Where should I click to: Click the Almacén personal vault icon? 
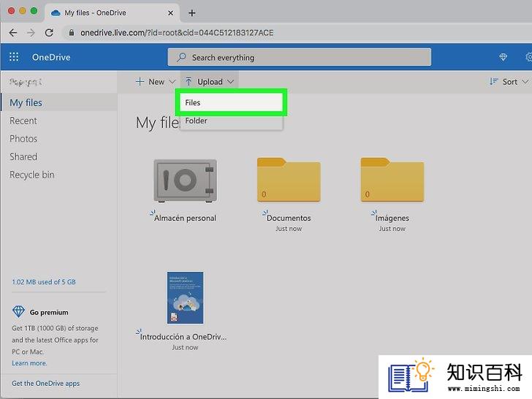[185, 180]
